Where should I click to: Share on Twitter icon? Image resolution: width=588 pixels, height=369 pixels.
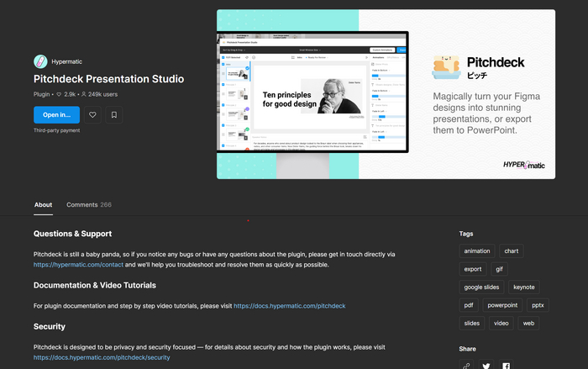click(x=486, y=366)
